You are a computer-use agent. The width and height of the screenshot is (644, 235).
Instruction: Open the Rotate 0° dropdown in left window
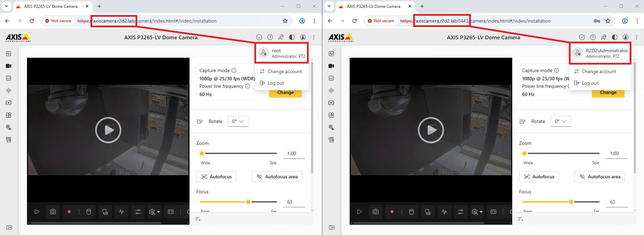coord(238,121)
